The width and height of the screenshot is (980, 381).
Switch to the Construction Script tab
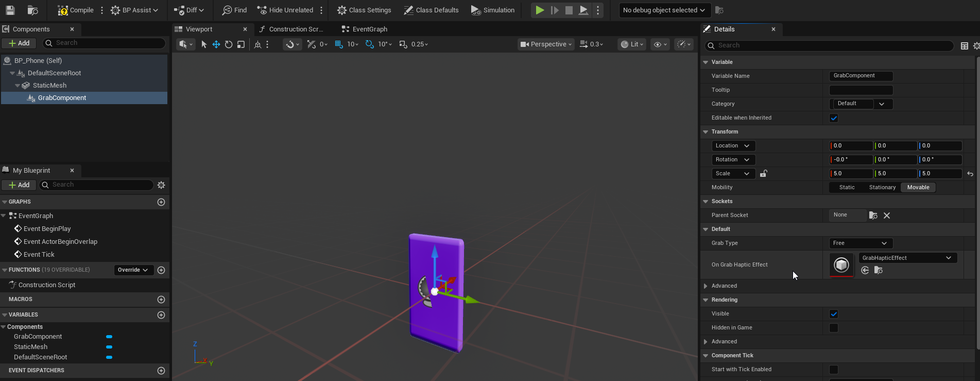coord(296,29)
